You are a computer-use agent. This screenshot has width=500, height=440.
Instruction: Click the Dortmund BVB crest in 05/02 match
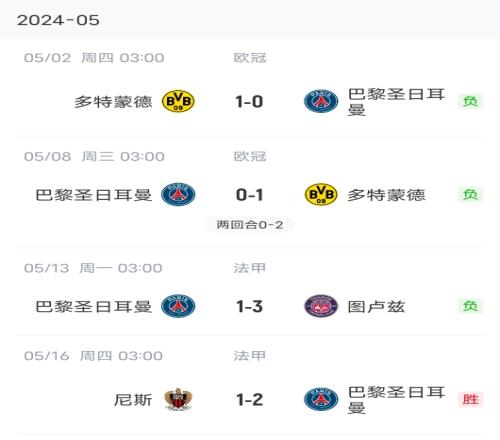(178, 101)
